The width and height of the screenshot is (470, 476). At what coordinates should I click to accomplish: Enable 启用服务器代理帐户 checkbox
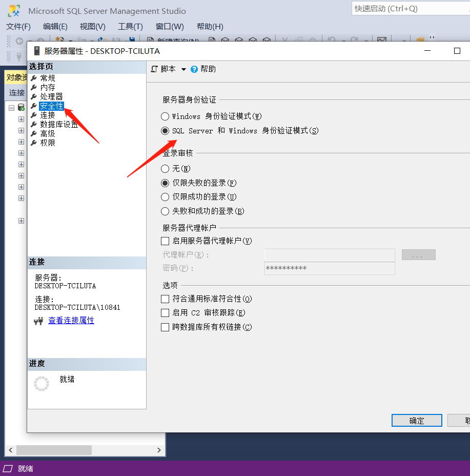click(x=165, y=241)
